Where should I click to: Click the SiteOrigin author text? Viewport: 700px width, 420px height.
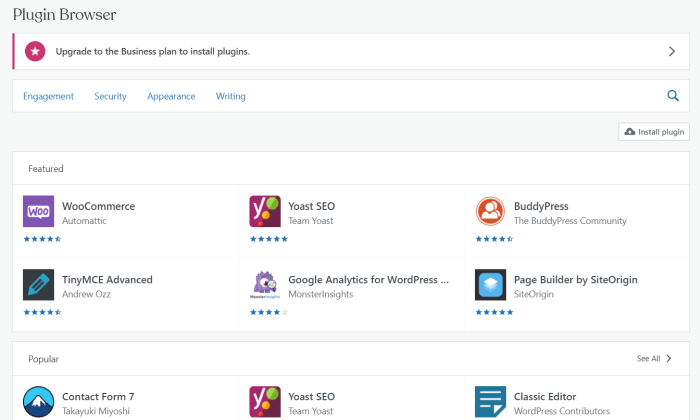coord(533,294)
